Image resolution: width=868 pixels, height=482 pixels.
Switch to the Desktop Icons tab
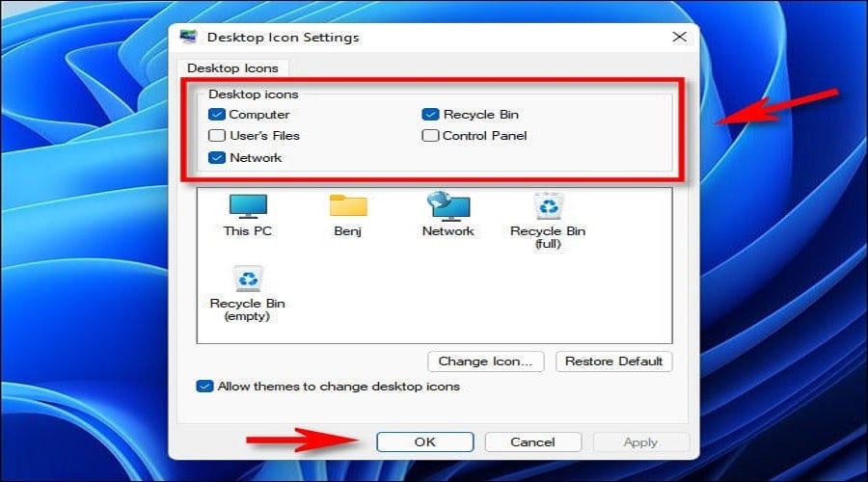pyautogui.click(x=232, y=68)
